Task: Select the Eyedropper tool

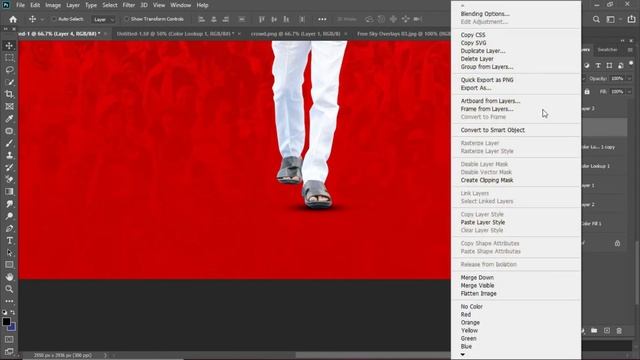Action: pos(9,119)
